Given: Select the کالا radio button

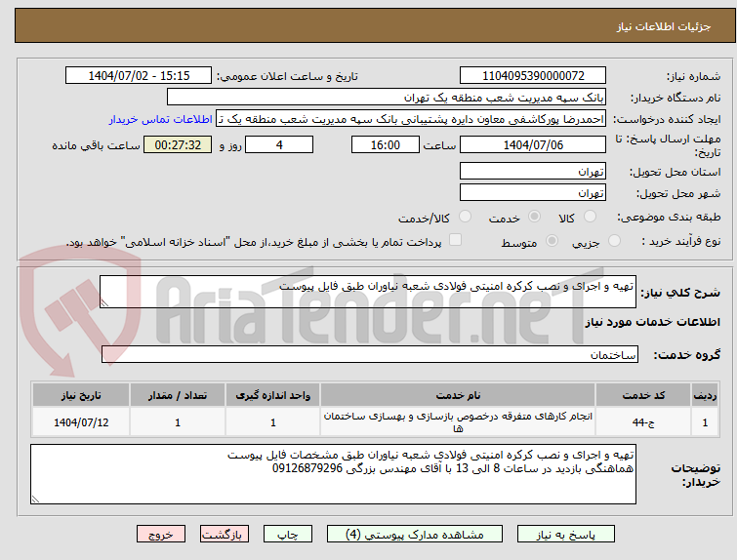Looking at the screenshot, I should click(590, 217).
